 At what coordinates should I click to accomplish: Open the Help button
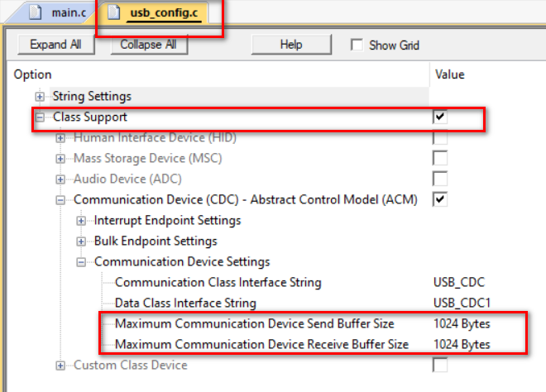click(291, 45)
